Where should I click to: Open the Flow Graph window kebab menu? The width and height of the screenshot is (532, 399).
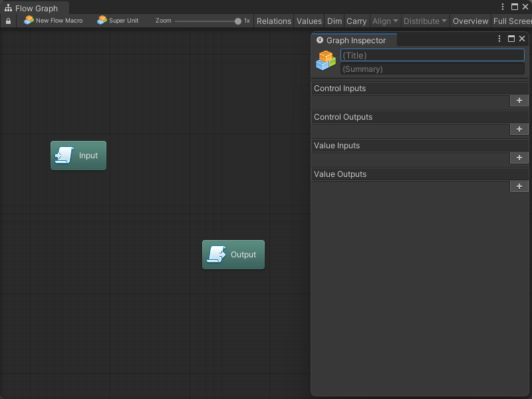point(503,7)
